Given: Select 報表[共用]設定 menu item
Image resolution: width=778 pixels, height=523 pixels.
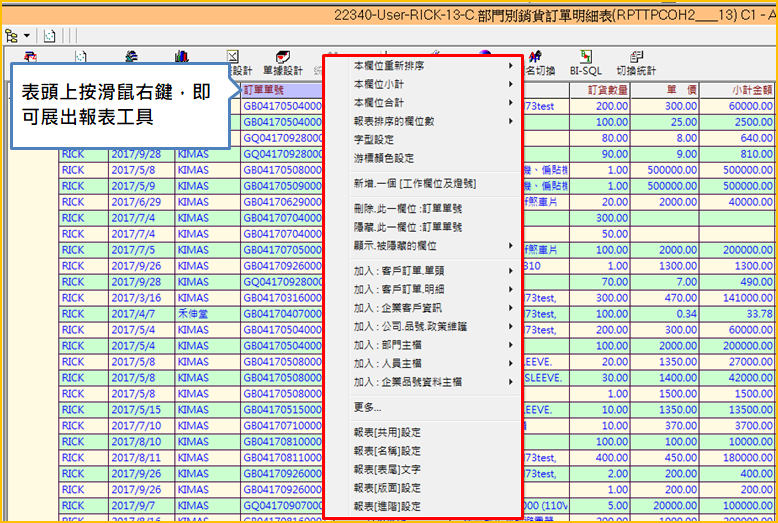Looking at the screenshot, I should click(x=387, y=433).
